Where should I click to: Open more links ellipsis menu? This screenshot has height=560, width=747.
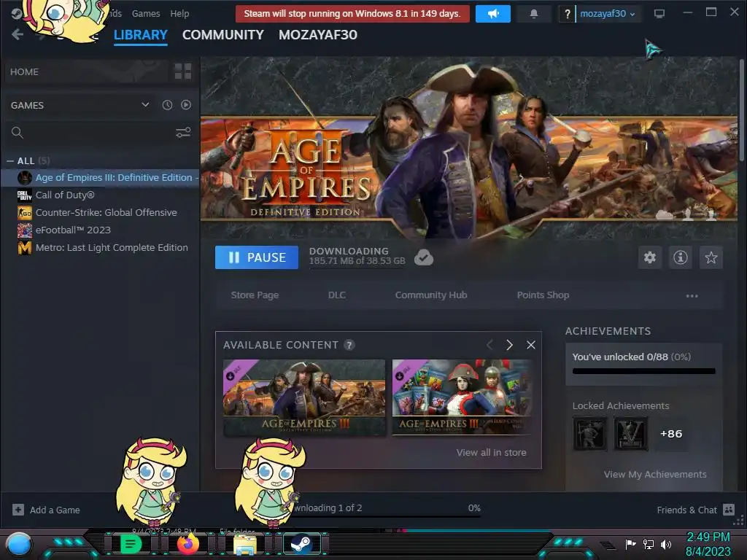(692, 296)
